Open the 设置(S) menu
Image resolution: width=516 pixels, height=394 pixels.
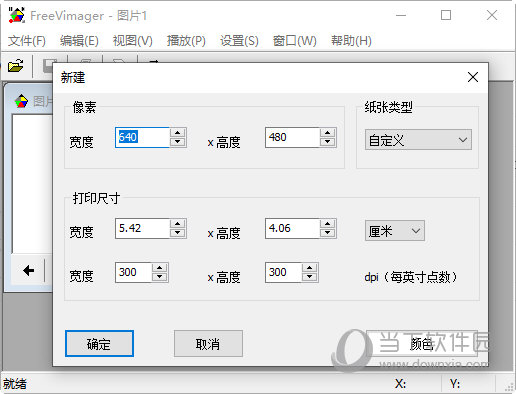click(239, 41)
